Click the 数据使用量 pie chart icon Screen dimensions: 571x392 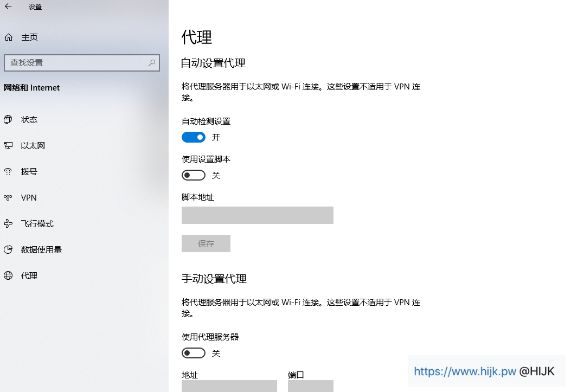click(x=8, y=250)
